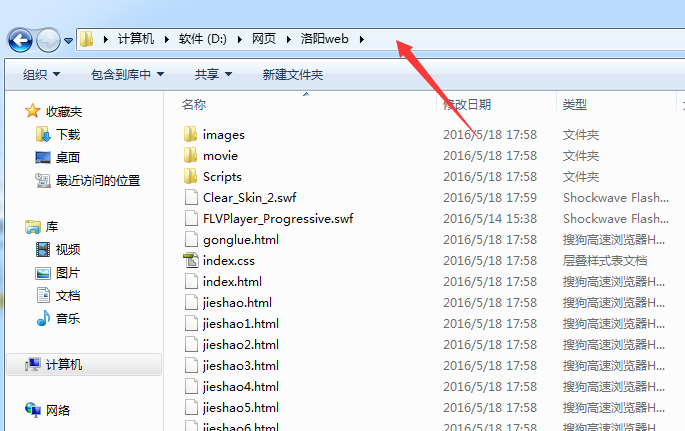Screen dimensions: 685x431
Task: Click the Forward navigation arrow button
Action: 48,40
